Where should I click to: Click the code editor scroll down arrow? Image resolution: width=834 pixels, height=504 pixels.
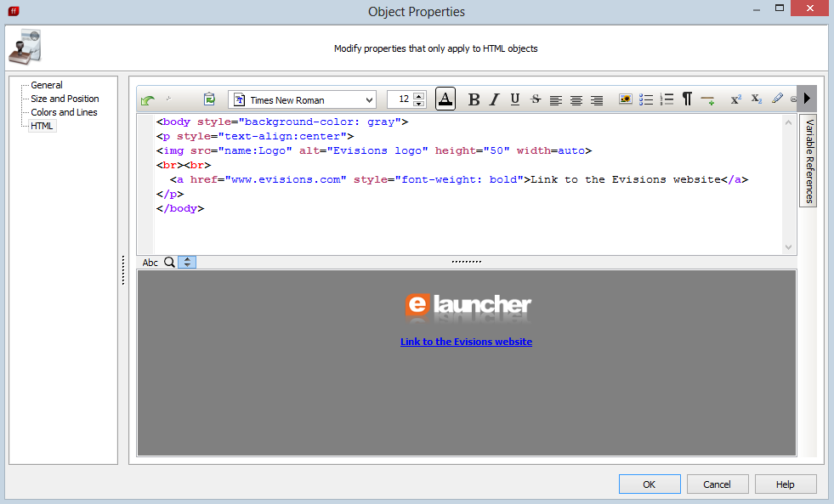click(x=788, y=247)
